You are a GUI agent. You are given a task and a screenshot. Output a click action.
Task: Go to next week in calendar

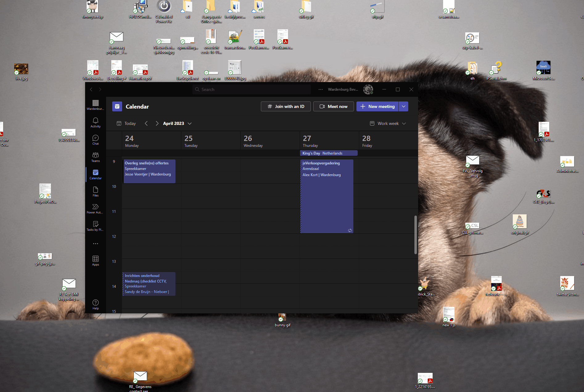pyautogui.click(x=157, y=123)
